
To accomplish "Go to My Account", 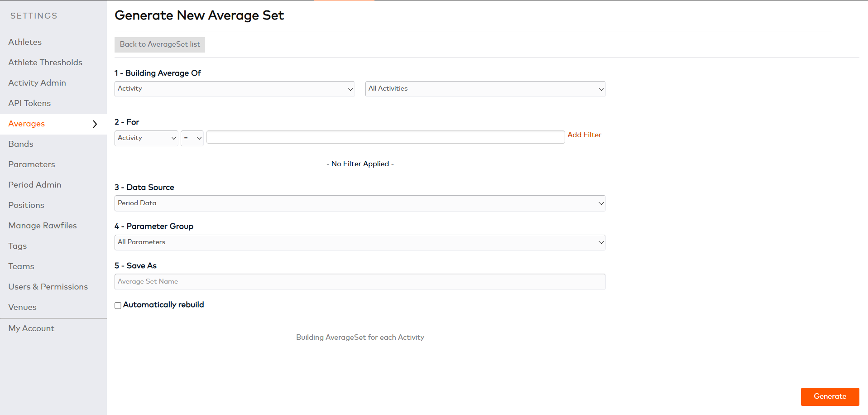I will (x=31, y=328).
